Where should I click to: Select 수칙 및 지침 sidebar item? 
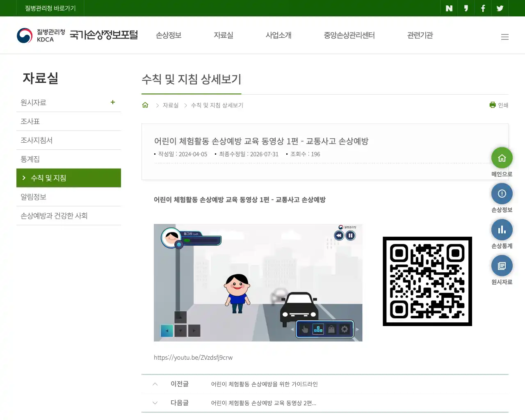pos(68,178)
